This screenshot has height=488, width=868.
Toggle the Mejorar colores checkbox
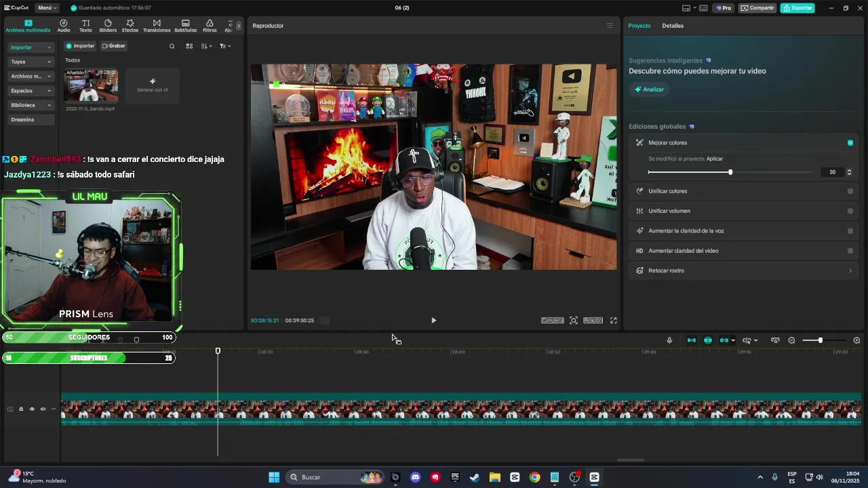[x=850, y=143]
